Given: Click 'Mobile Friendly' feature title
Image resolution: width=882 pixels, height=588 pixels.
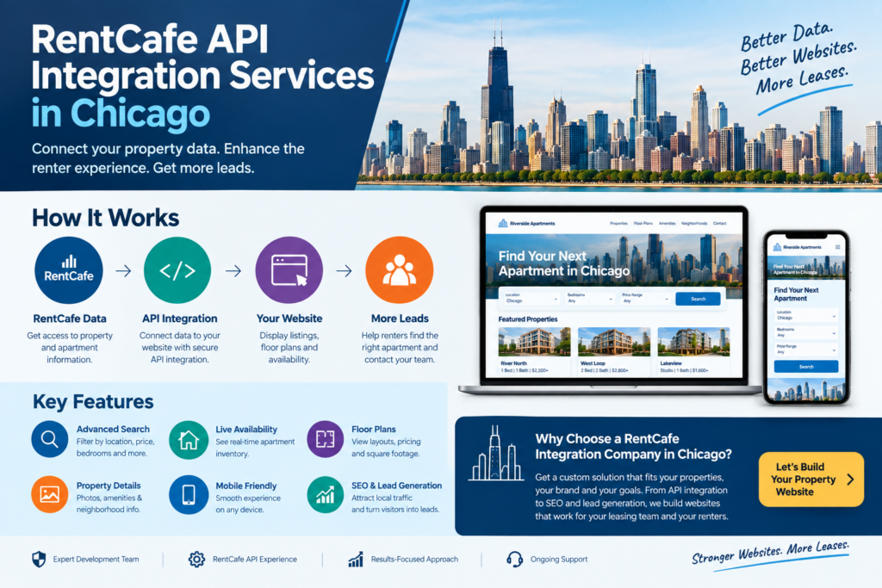Looking at the screenshot, I should point(246,486).
